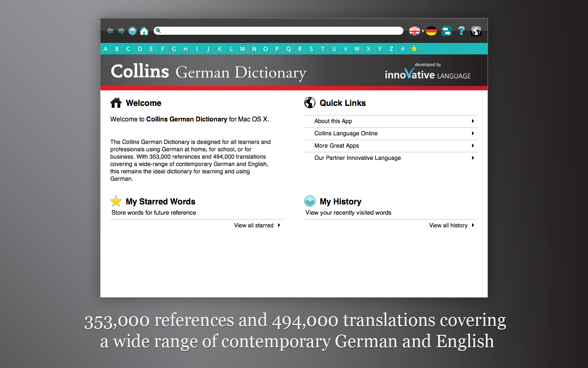The image size is (588, 368).
Task: Select the English UK flag icon
Action: point(414,31)
